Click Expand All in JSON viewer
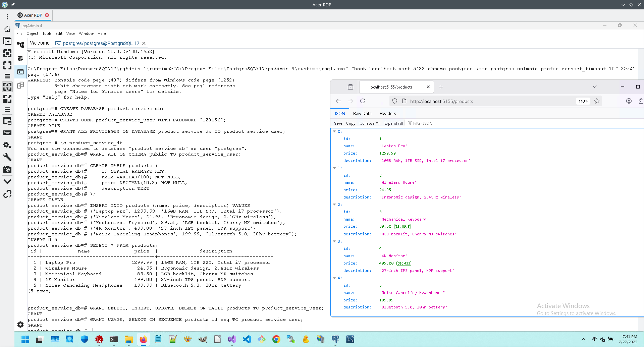 pos(393,123)
